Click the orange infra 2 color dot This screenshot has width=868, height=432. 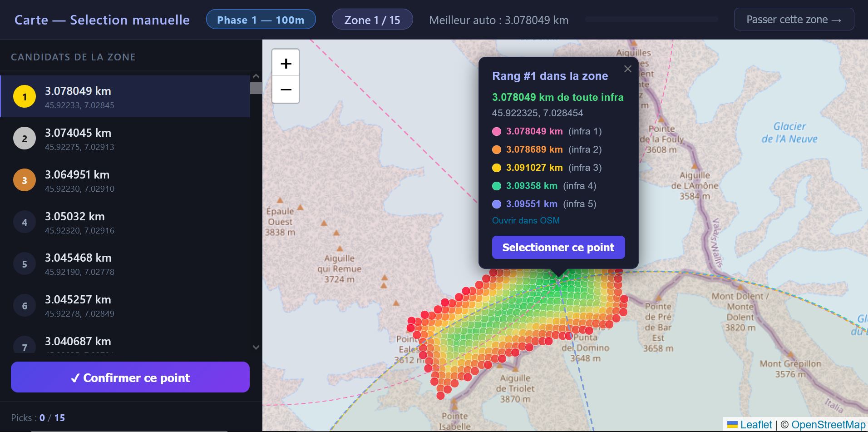497,149
